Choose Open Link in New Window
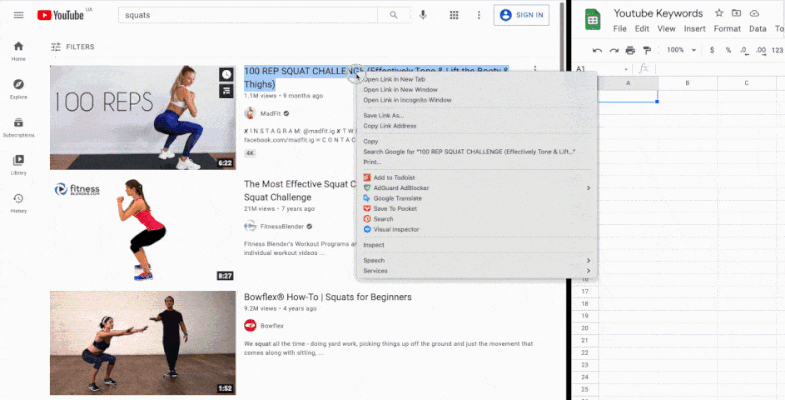 point(401,90)
